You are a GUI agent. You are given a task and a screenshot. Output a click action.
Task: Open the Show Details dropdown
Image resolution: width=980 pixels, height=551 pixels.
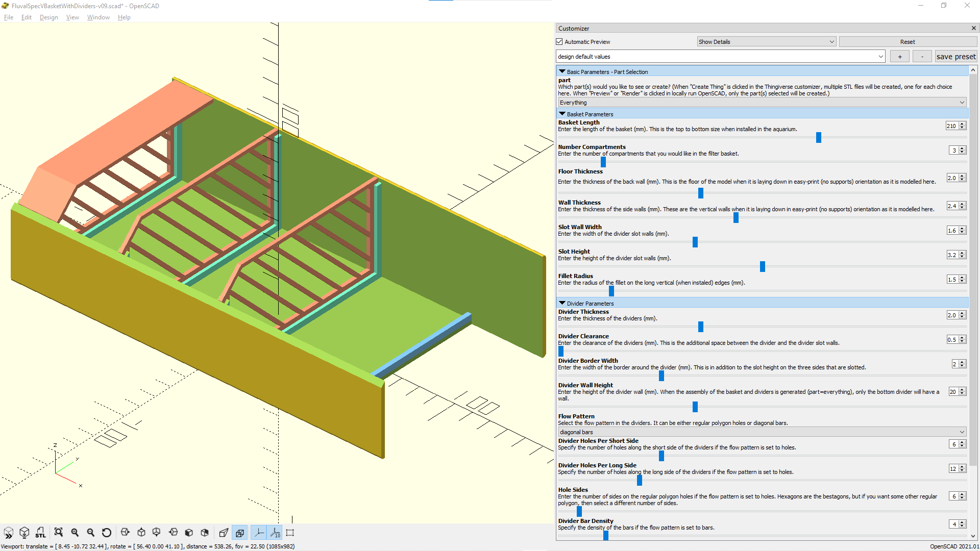(x=766, y=42)
